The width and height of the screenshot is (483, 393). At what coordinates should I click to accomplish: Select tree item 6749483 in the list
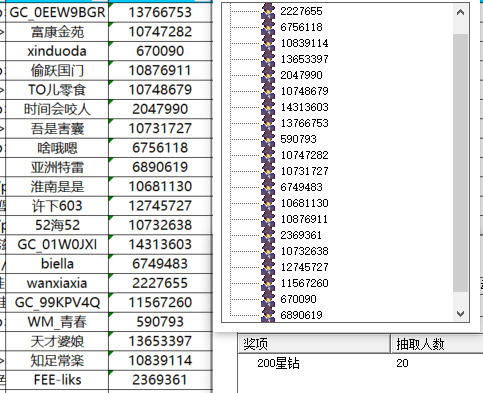tap(301, 187)
